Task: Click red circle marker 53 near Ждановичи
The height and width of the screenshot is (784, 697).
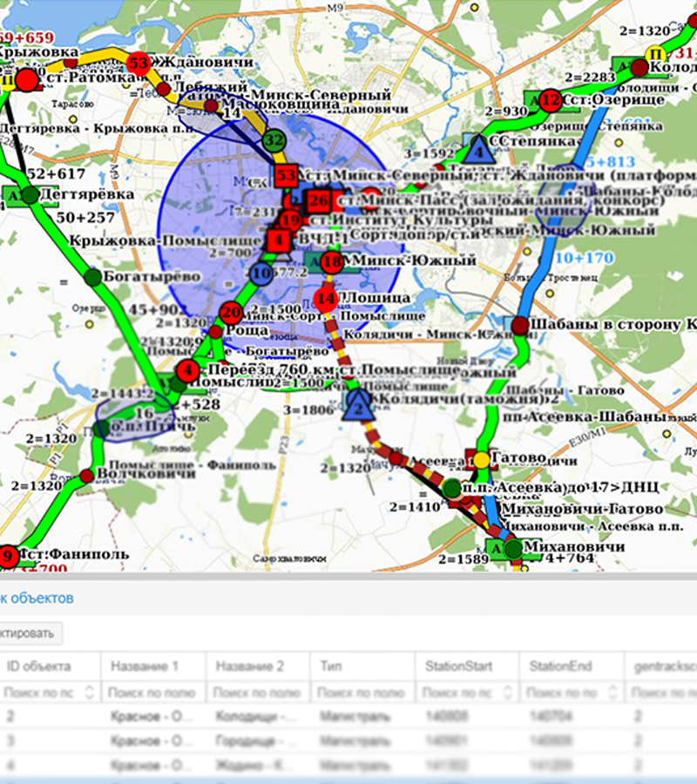Action: [x=138, y=64]
